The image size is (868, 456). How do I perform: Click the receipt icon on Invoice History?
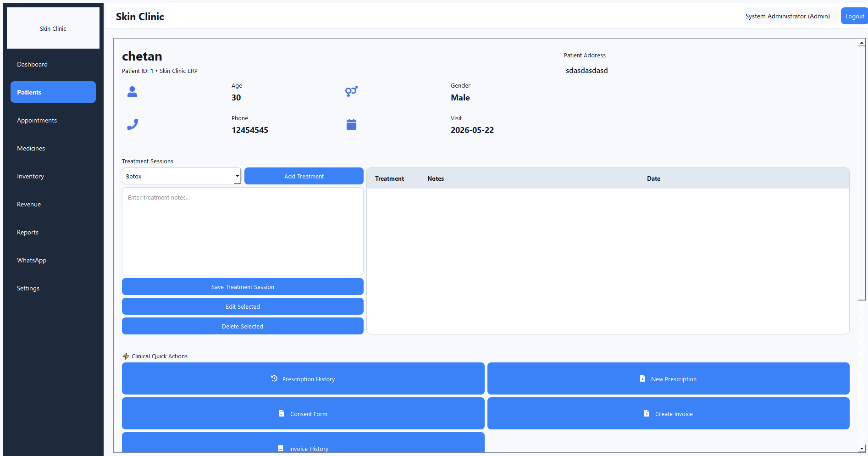(x=281, y=448)
